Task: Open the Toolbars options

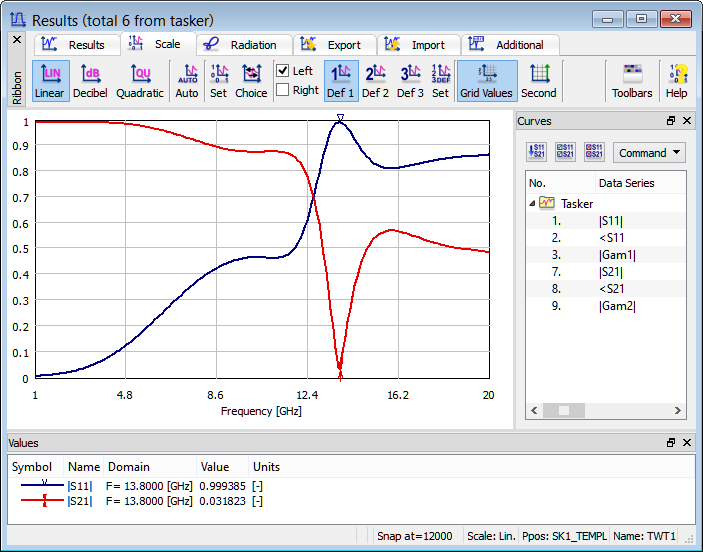Action: point(632,73)
